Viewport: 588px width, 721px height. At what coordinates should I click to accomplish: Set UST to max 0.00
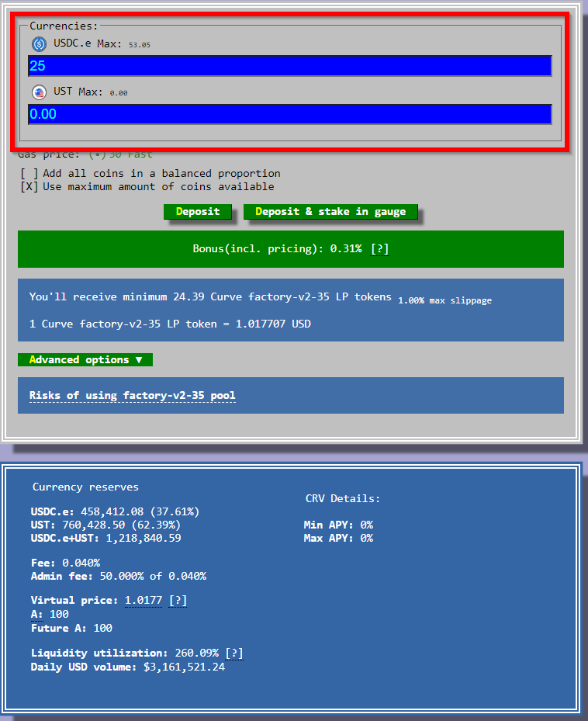point(103,92)
